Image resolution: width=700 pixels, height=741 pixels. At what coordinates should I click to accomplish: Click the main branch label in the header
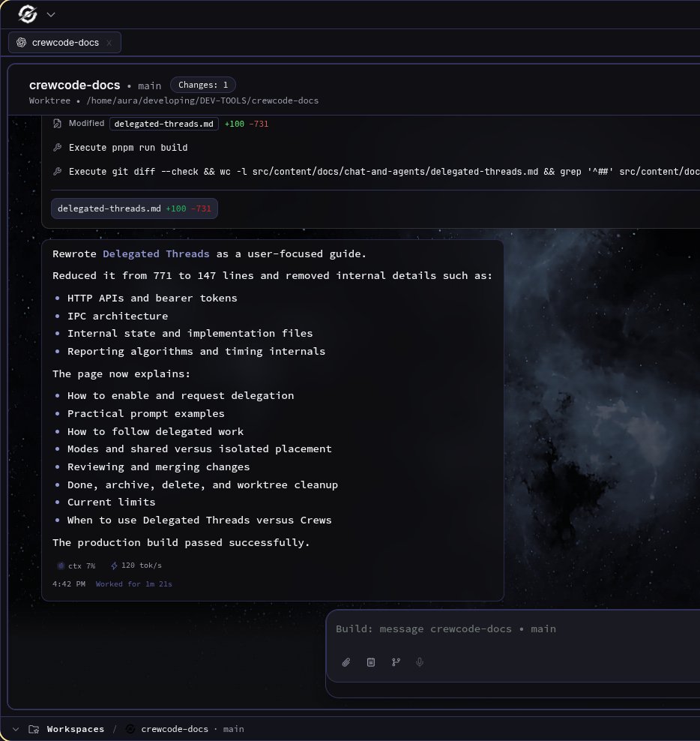[150, 85]
